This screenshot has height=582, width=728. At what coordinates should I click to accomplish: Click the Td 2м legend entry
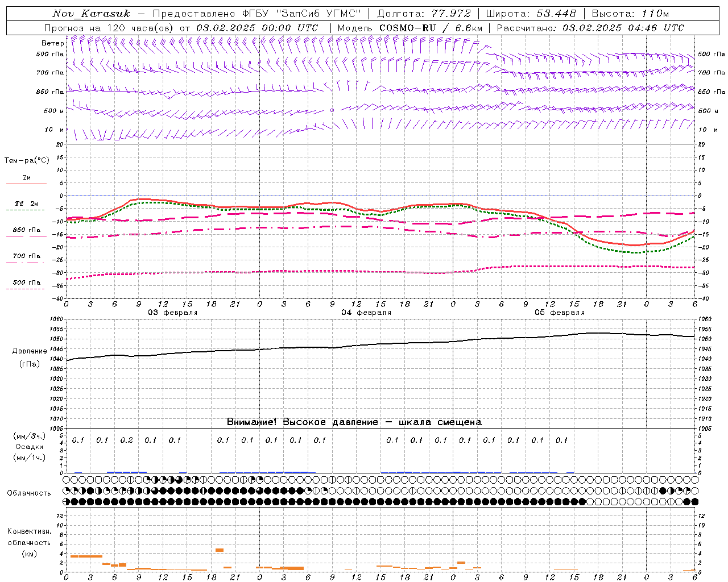coord(26,203)
